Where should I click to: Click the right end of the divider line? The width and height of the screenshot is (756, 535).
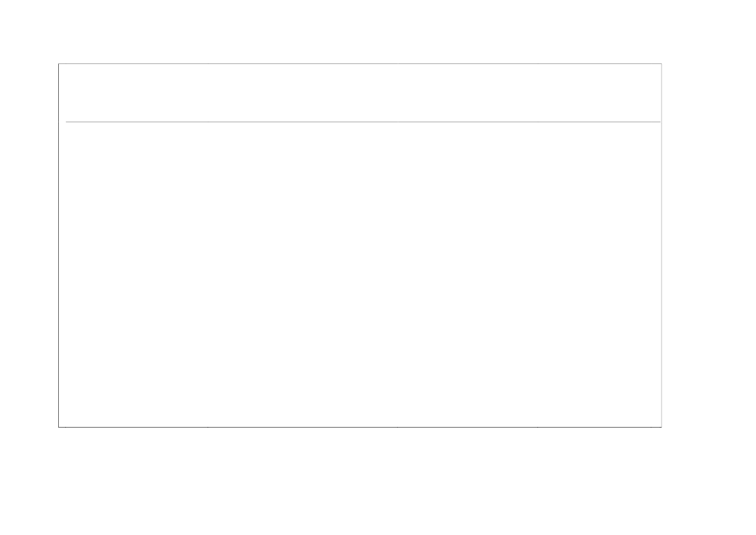click(x=660, y=122)
